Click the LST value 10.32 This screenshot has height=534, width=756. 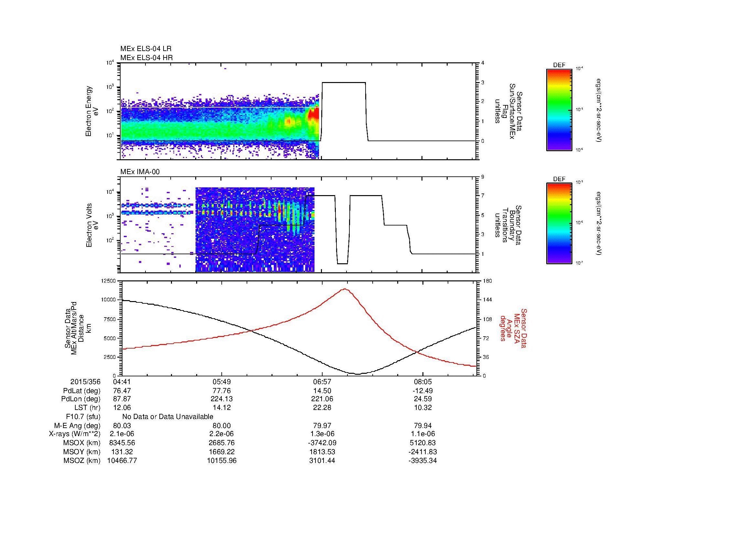(x=422, y=407)
